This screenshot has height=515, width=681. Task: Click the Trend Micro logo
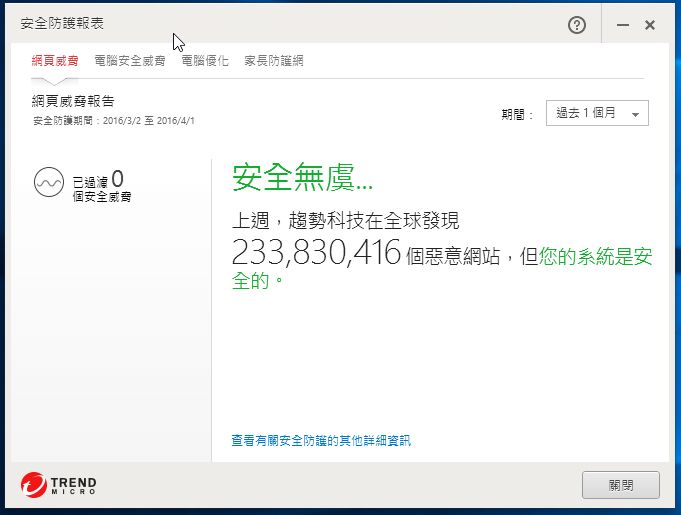(x=58, y=485)
